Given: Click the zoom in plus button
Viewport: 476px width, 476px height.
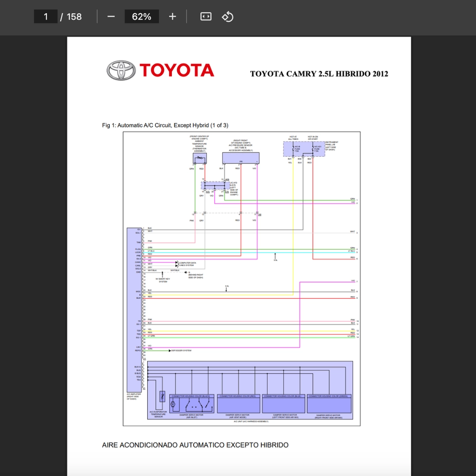Looking at the screenshot, I should click(x=172, y=17).
